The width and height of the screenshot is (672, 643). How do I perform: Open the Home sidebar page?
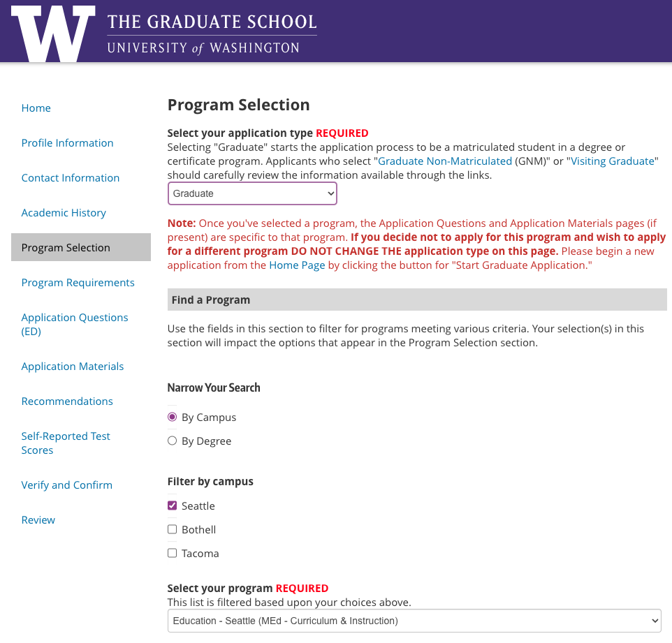click(36, 108)
